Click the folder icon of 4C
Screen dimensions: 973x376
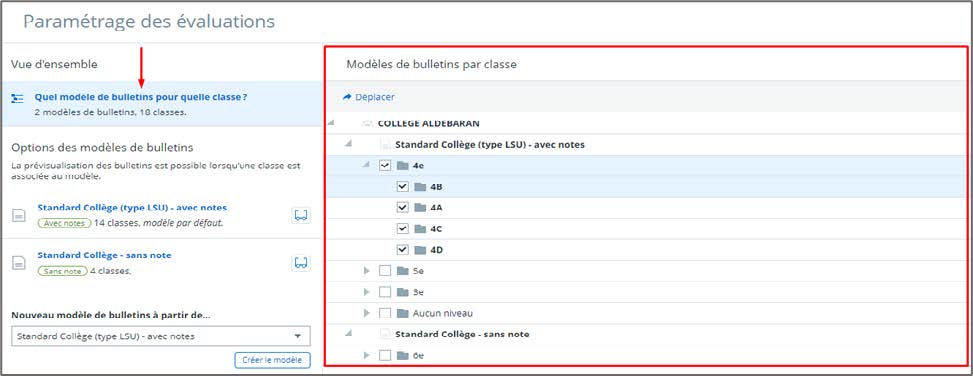point(420,229)
